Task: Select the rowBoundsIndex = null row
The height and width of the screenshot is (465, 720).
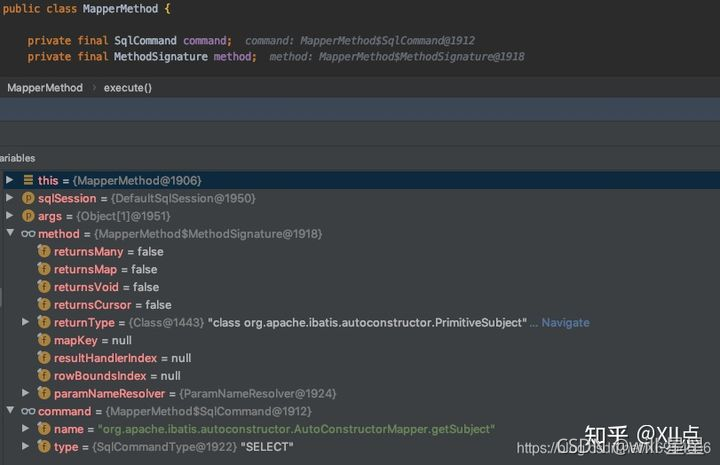Action: (x=360, y=375)
